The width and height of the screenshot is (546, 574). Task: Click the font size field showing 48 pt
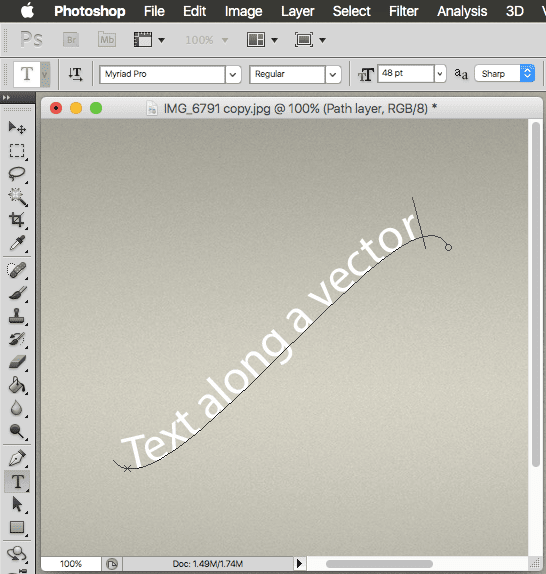click(406, 74)
